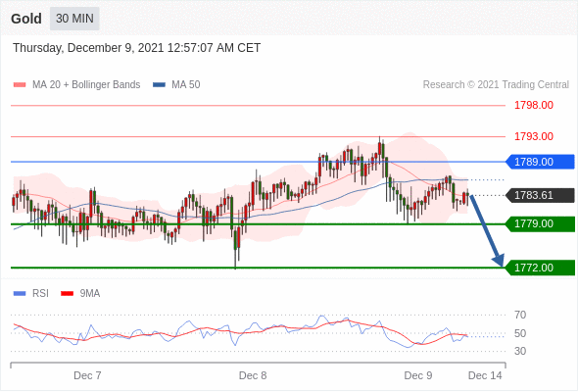Click the 1798.00 resistance price label
578x392 pixels.
point(533,105)
